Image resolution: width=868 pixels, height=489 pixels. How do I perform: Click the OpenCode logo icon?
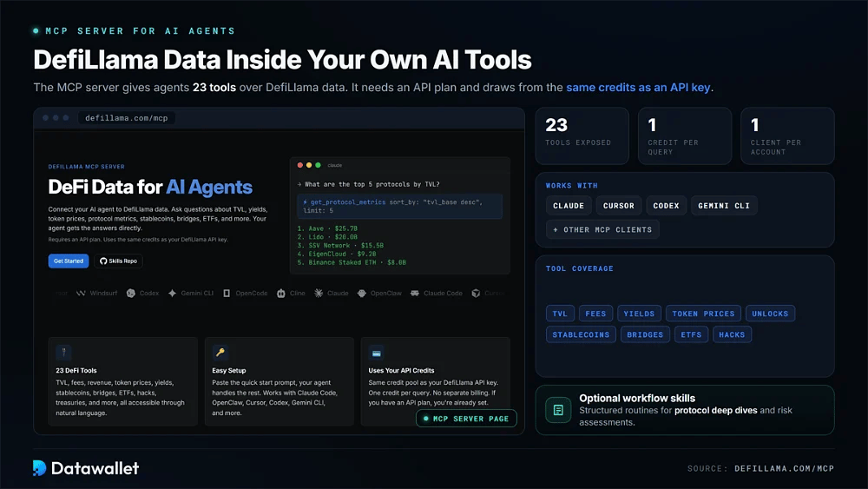(x=227, y=293)
